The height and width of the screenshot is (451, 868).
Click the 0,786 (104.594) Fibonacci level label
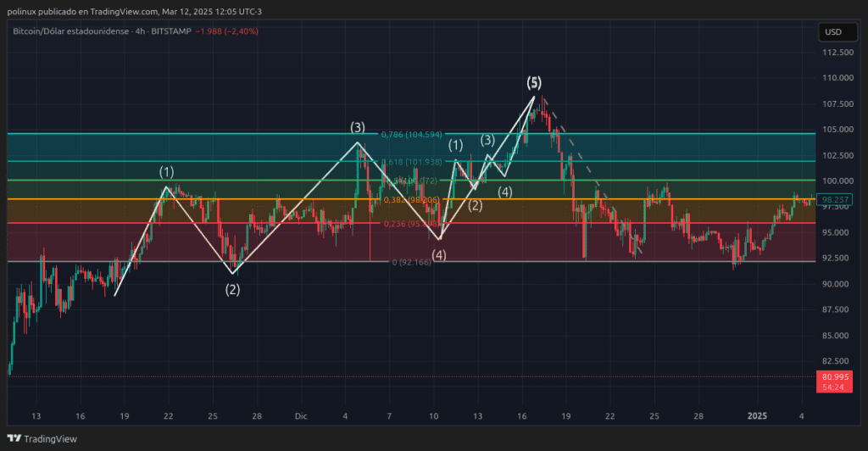point(423,135)
